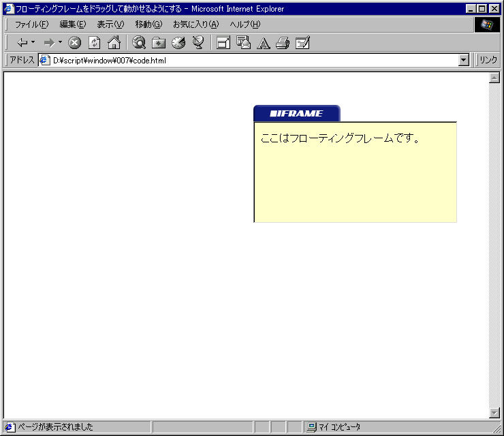Click the アドレス label of the address bar
Viewport: 504px width, 436px height.
point(22,60)
